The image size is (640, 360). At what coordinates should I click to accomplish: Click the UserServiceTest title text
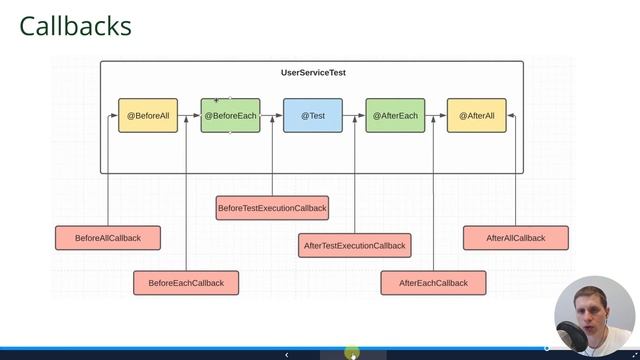click(313, 73)
